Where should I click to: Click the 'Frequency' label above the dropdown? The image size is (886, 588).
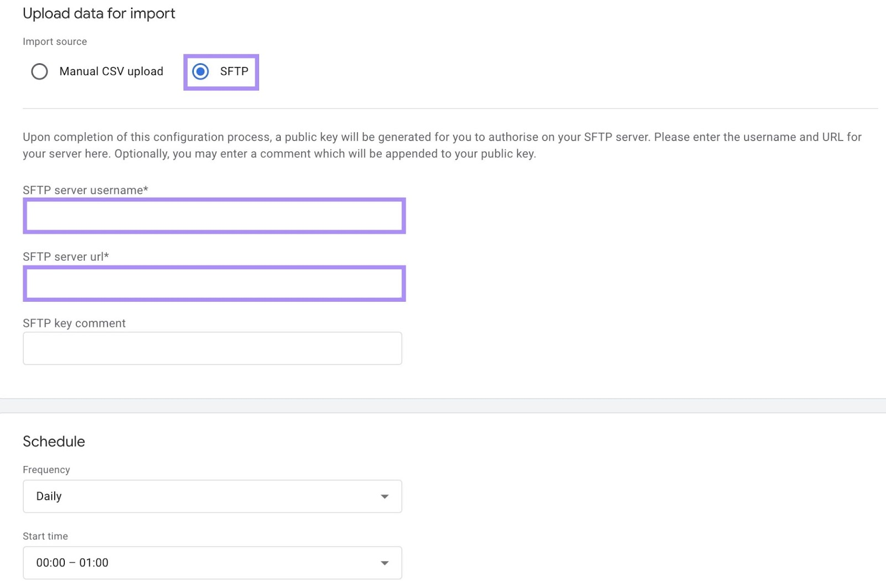[x=46, y=470]
